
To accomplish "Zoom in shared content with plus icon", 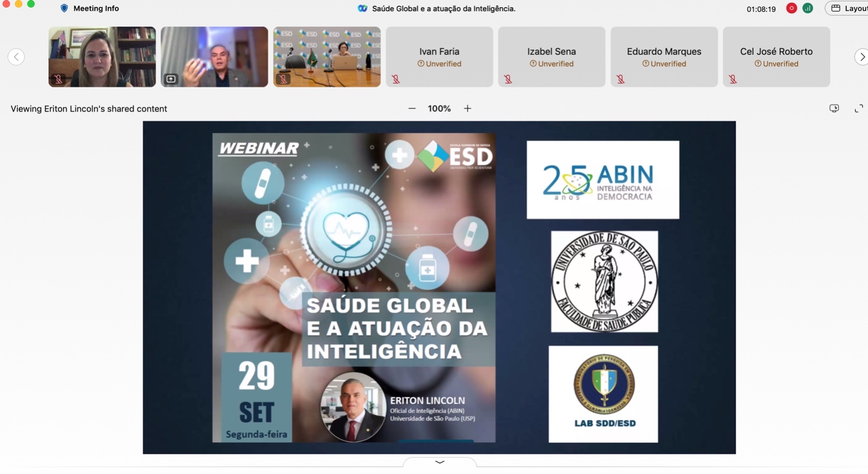I will point(468,109).
